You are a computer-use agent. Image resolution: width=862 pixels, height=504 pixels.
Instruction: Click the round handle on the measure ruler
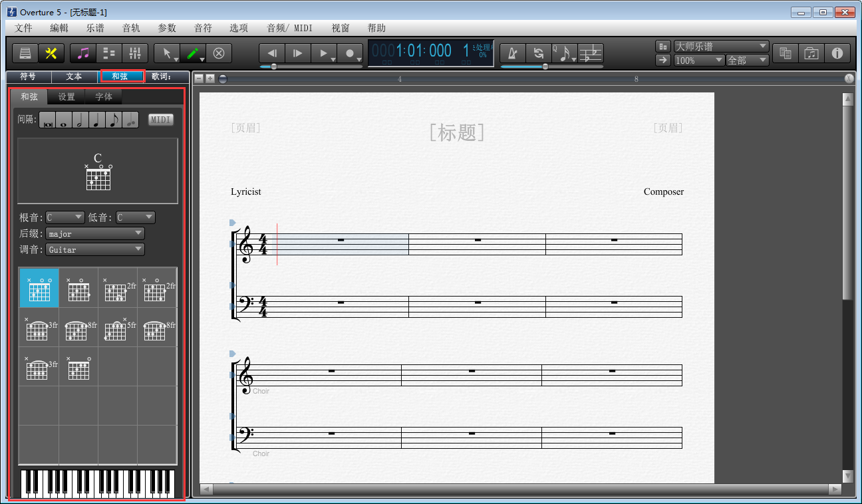coord(223,78)
